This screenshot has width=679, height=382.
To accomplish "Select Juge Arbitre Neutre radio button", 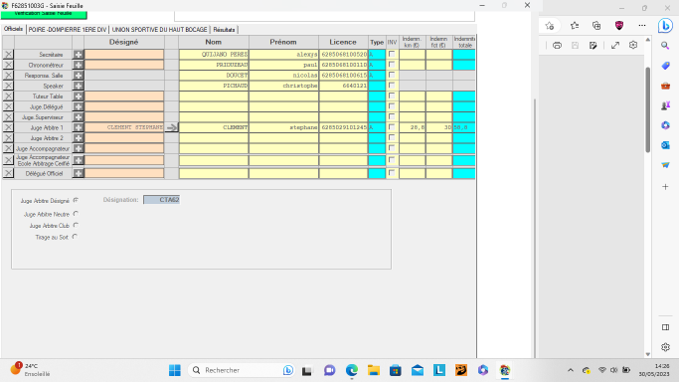I will [76, 214].
